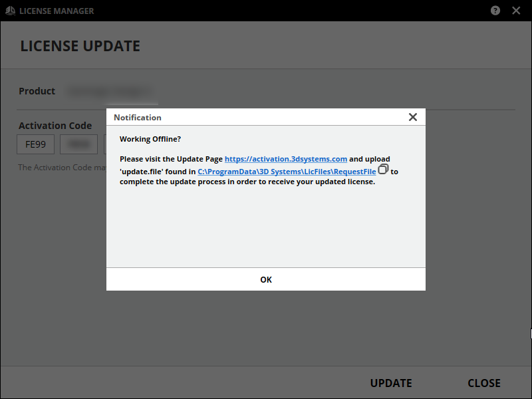
Task: Click the 'Working Offline?' heading text
Action: coord(150,139)
